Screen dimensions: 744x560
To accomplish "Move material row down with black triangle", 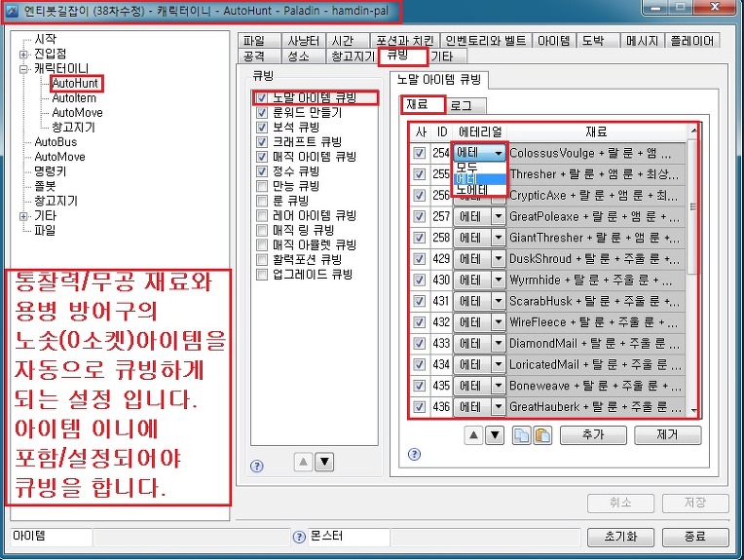I will click(495, 434).
